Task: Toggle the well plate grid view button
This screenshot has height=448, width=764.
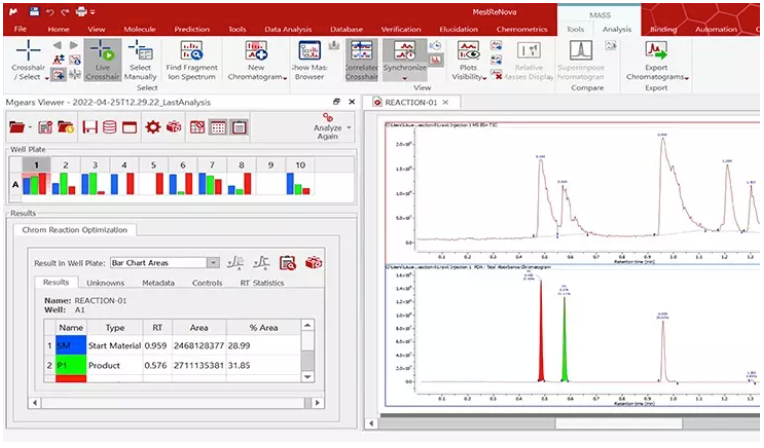Action: [218, 127]
